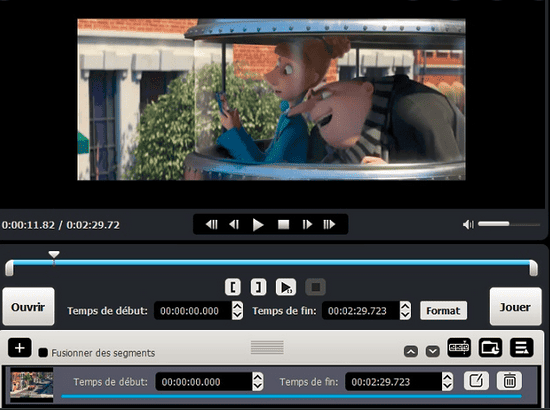
Task: Click the Jouer button
Action: click(x=515, y=307)
